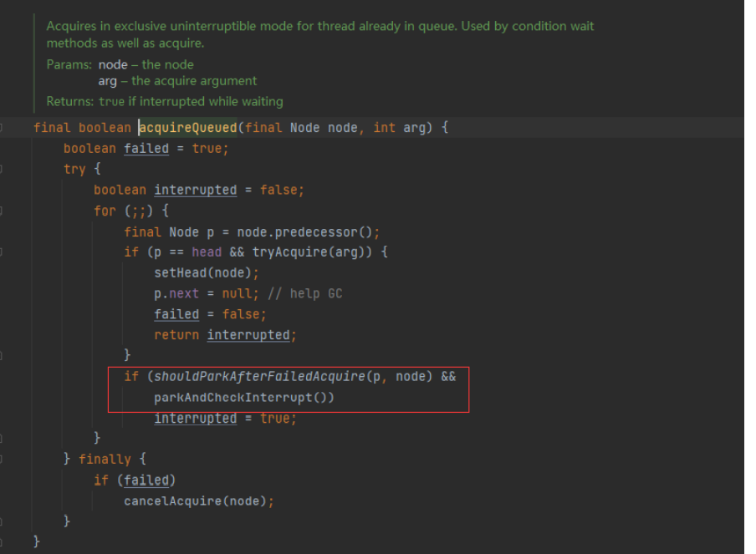Click the 'for (;;)' loop keyword

[x=105, y=211]
